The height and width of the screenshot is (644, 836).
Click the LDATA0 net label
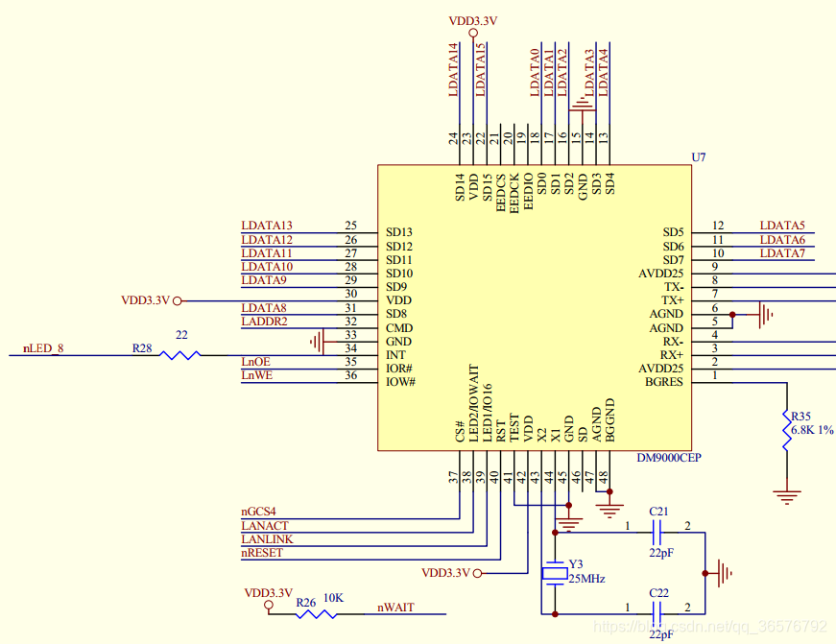coord(535,73)
